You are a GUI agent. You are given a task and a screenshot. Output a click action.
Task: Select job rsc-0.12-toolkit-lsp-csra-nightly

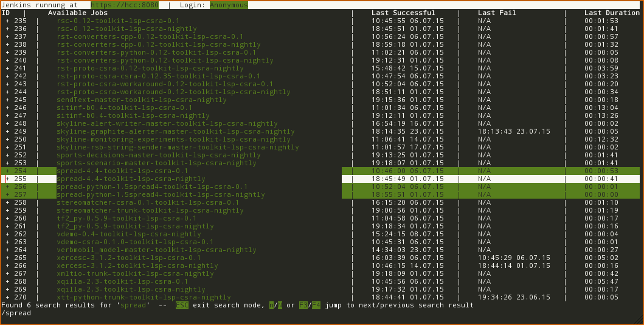coord(126,29)
